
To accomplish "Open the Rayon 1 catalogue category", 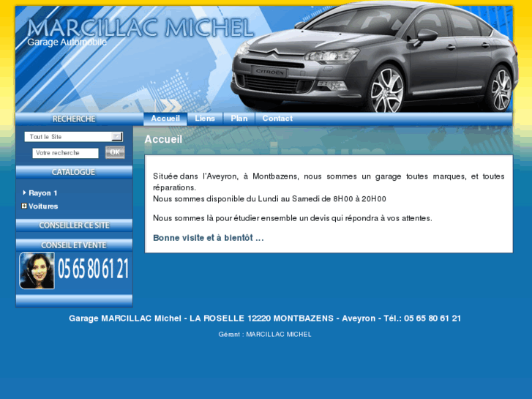I will coord(42,193).
